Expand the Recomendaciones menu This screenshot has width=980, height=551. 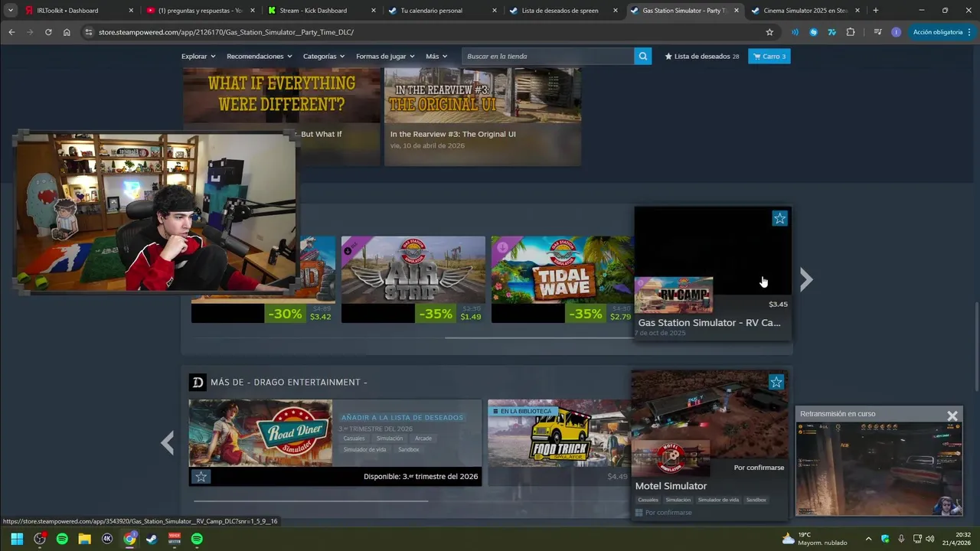260,56
